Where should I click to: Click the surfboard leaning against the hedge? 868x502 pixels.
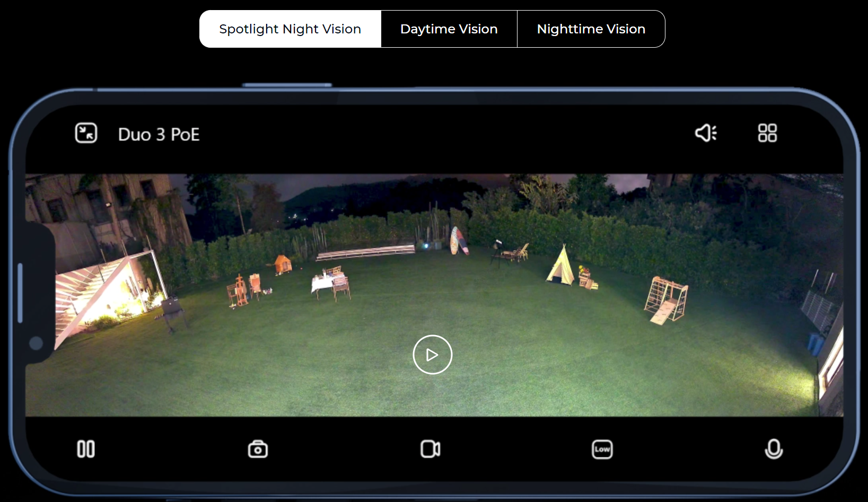point(457,241)
